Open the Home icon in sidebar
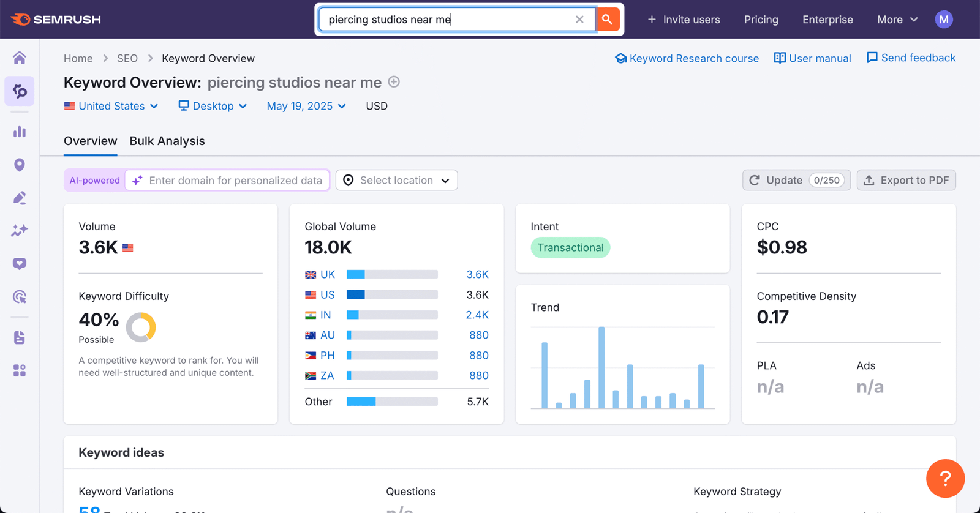 click(x=20, y=58)
